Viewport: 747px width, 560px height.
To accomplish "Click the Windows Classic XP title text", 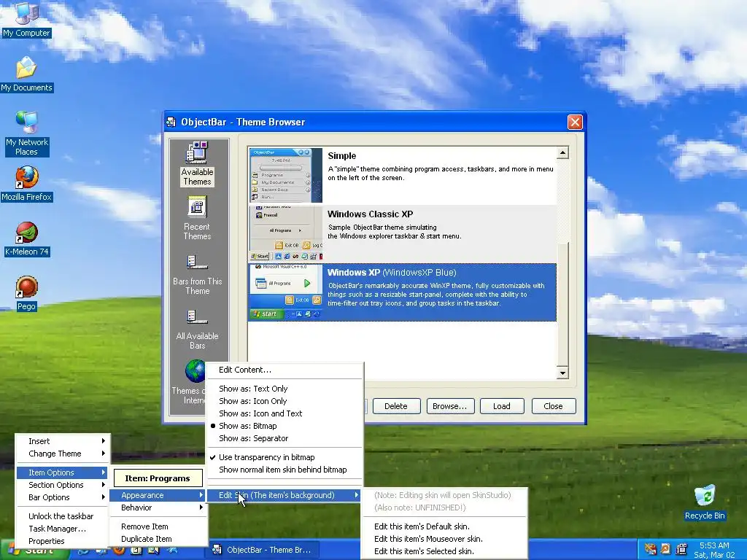I will tap(370, 214).
